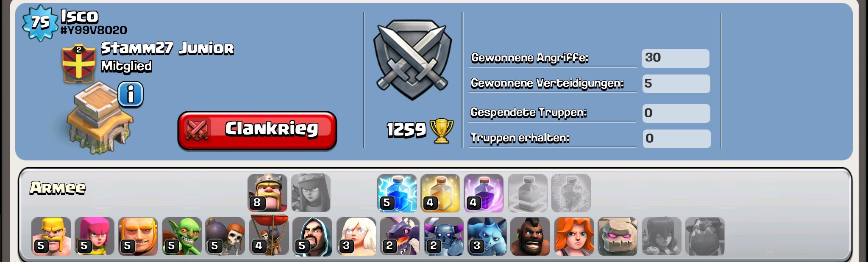The image size is (868, 262).
Task: Select the P.E.K.K.A troop icon
Action: click(444, 236)
